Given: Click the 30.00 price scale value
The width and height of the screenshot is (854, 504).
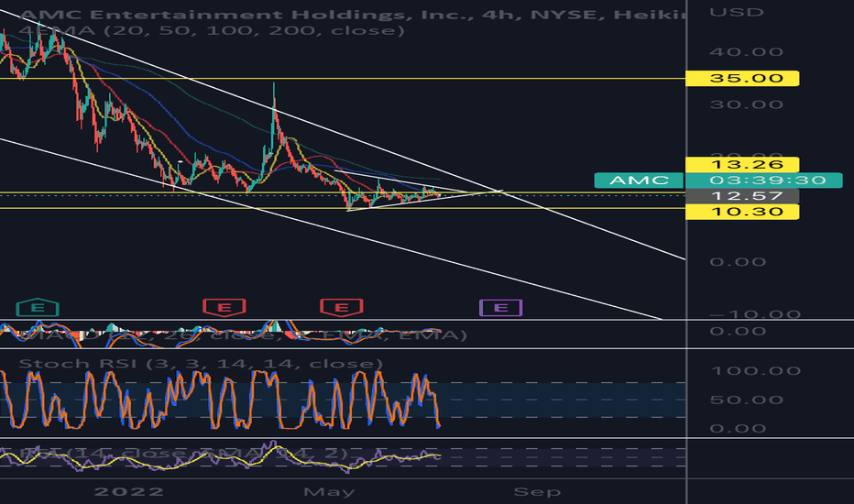Looking at the screenshot, I should (746, 104).
